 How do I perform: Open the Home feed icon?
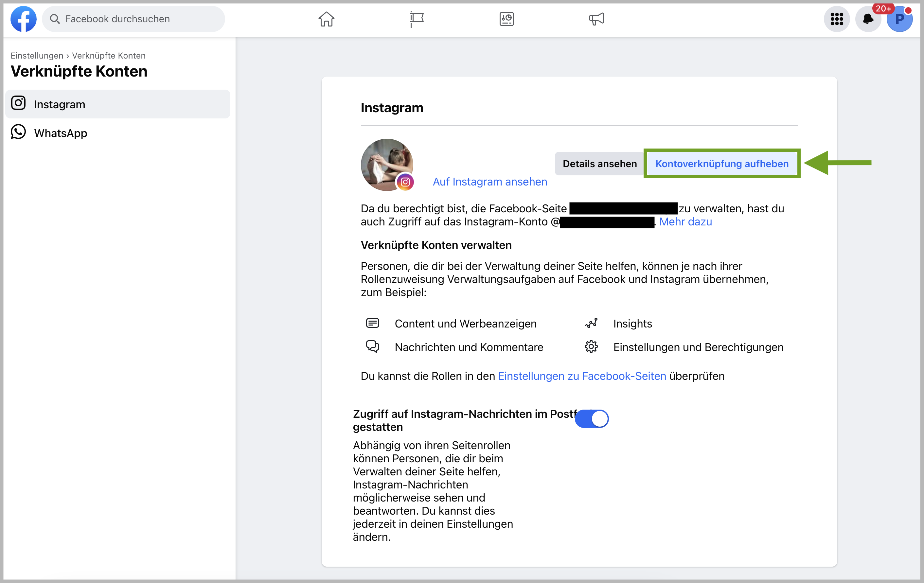[327, 19]
